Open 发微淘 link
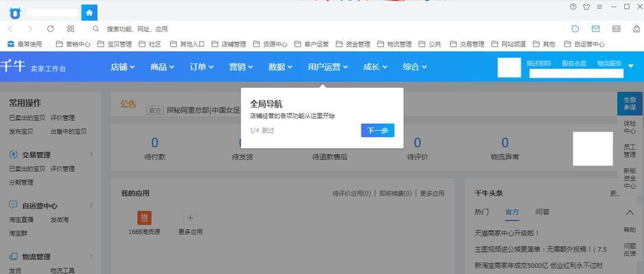The height and width of the screenshot is (274, 644). coord(60,220)
